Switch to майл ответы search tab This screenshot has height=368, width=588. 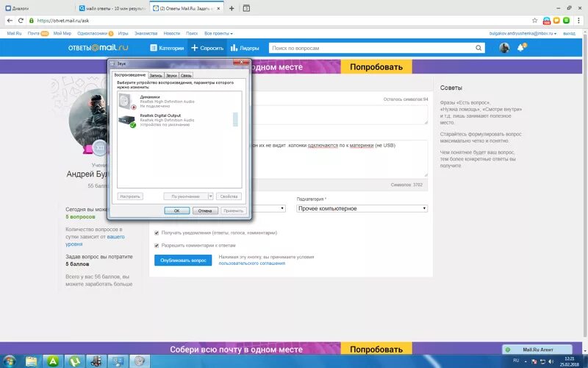pos(112,8)
